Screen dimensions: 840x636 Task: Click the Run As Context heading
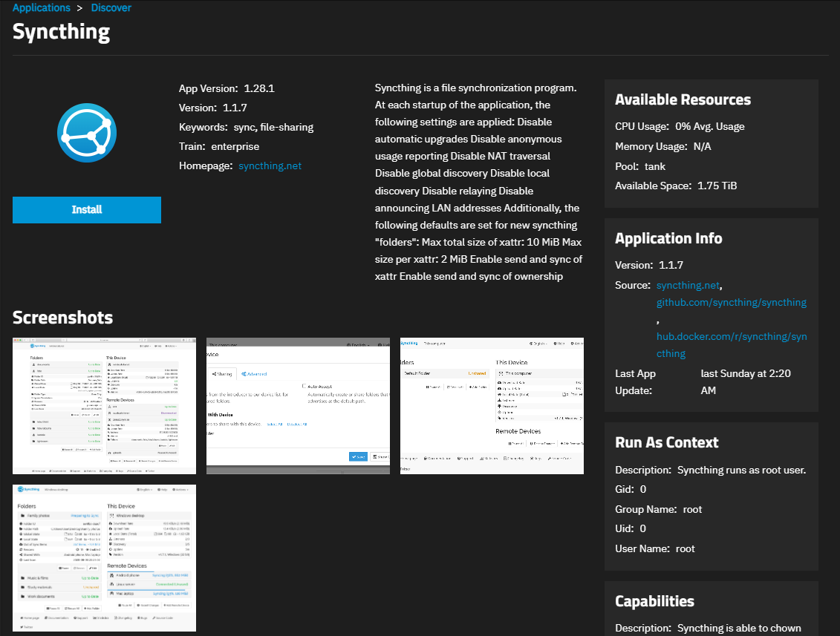coord(667,442)
